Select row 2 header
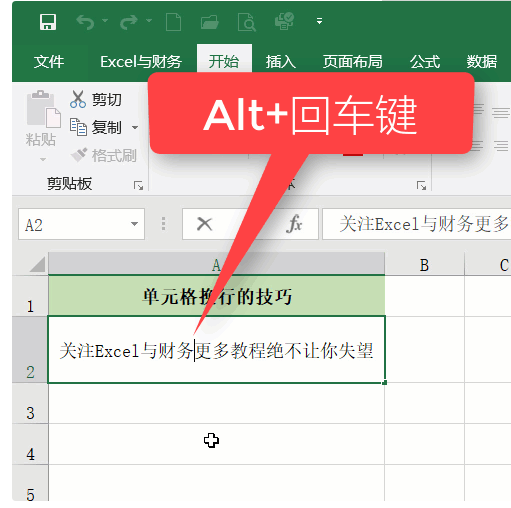Viewport: 511px width, 508px height. tap(30, 350)
